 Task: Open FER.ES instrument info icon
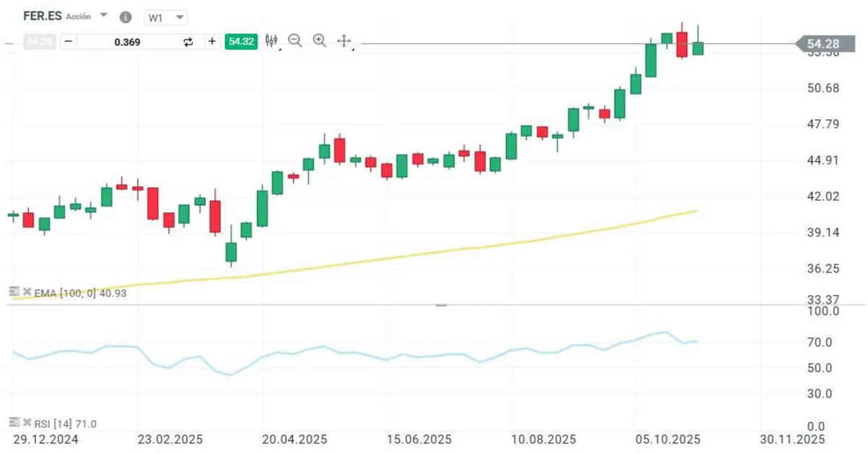click(x=125, y=17)
